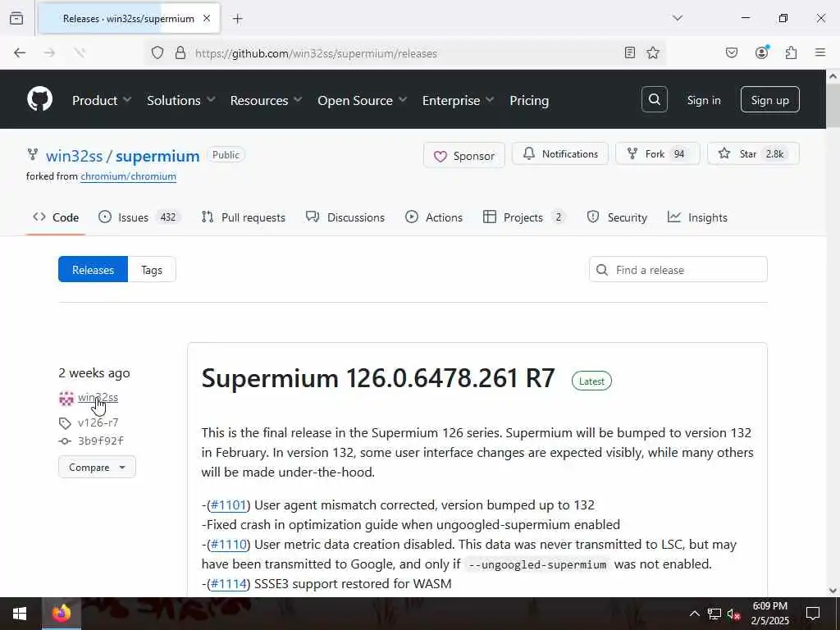Open the Issues tab

point(139,217)
